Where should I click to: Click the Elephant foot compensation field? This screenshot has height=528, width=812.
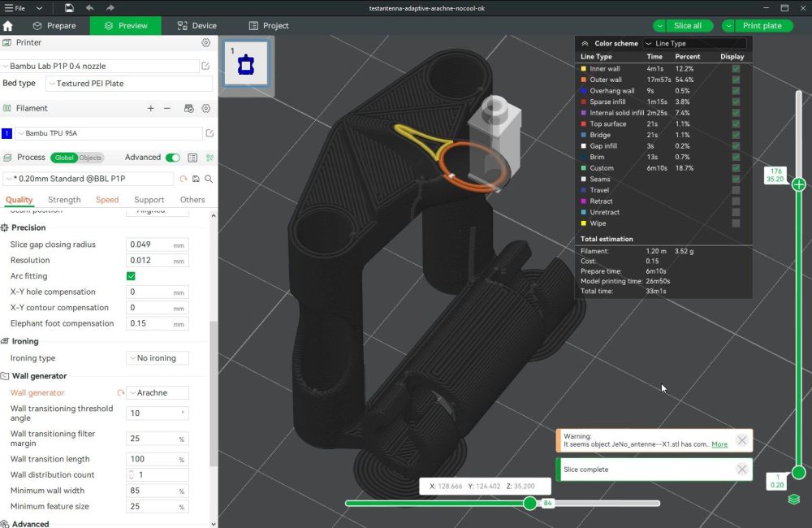pyautogui.click(x=158, y=324)
